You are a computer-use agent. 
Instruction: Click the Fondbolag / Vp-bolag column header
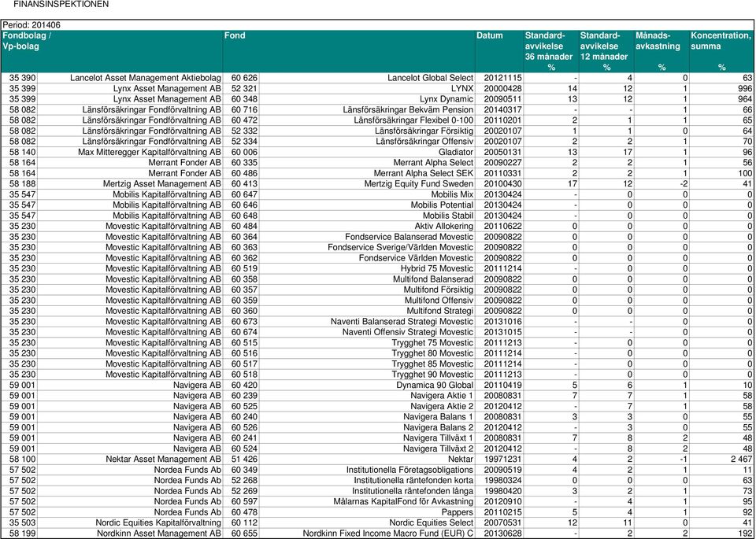point(111,51)
